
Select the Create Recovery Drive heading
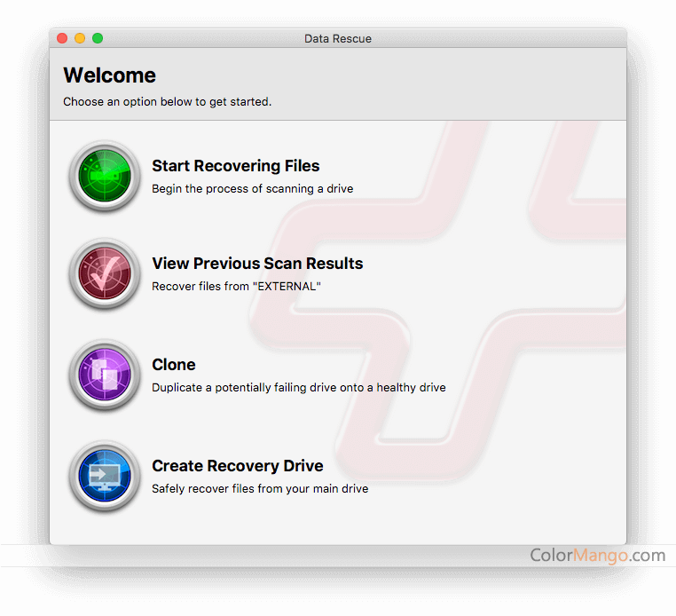pyautogui.click(x=238, y=466)
